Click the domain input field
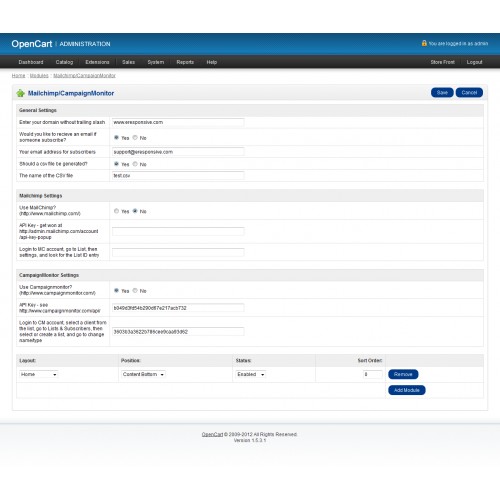This screenshot has width=500, height=500. (178, 122)
